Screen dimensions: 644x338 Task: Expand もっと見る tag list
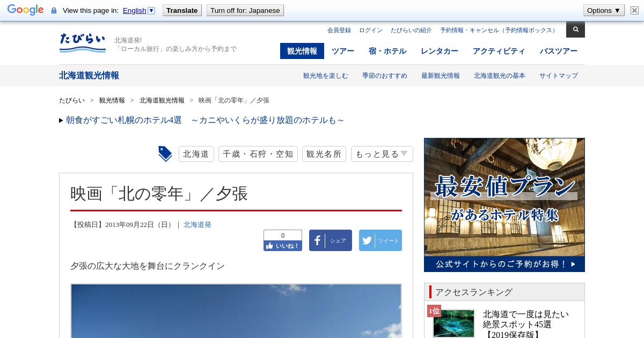[382, 154]
